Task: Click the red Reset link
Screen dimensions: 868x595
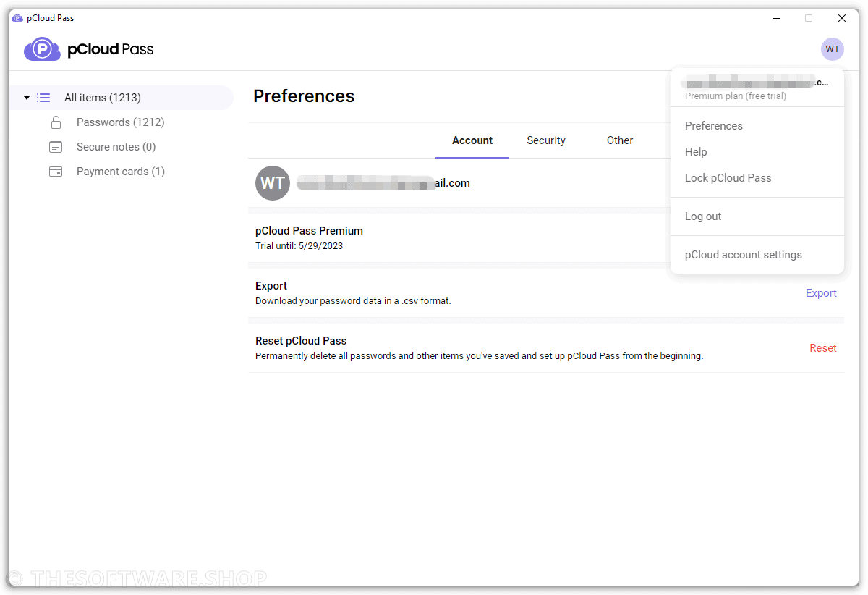Action: click(823, 348)
